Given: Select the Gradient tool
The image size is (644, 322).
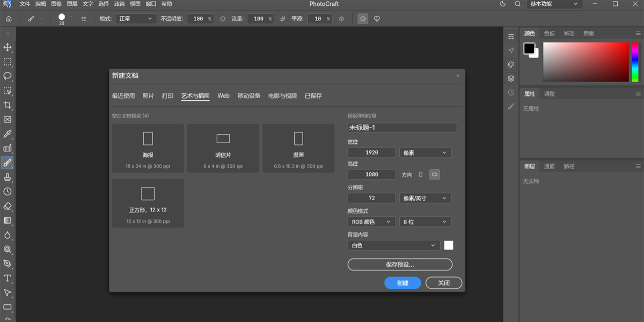Looking at the screenshot, I should pyautogui.click(x=8, y=220).
